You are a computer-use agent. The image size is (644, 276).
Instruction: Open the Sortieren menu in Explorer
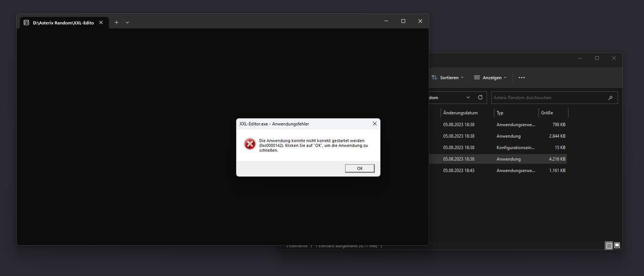coord(448,77)
